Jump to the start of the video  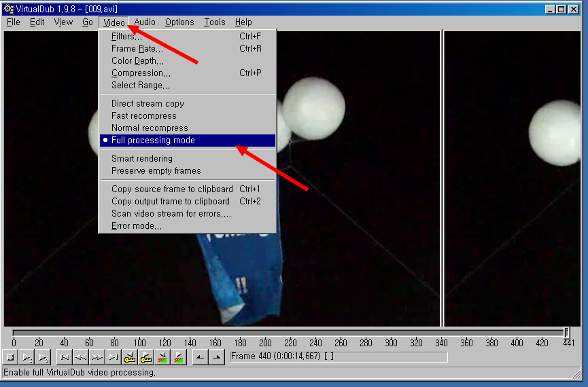pyautogui.click(x=65, y=357)
